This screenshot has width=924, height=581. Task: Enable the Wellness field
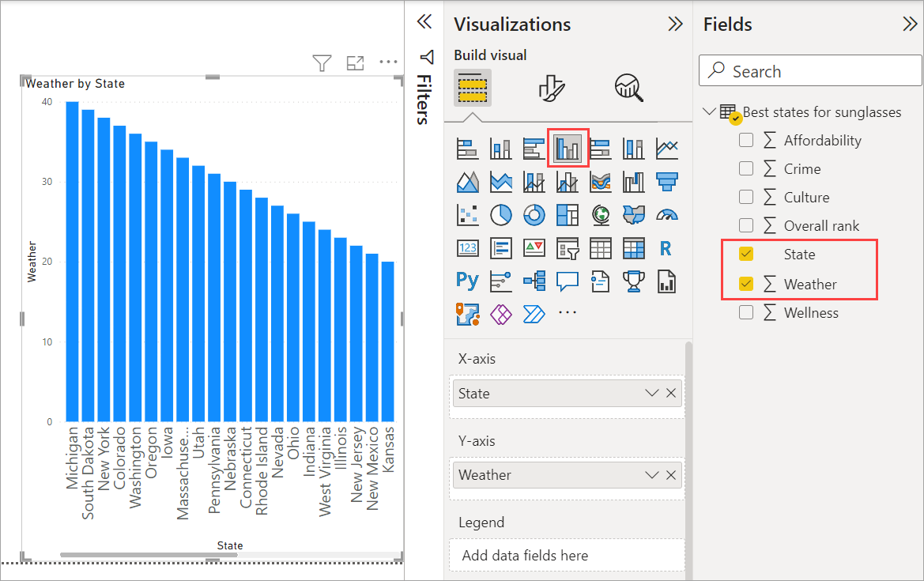(745, 312)
